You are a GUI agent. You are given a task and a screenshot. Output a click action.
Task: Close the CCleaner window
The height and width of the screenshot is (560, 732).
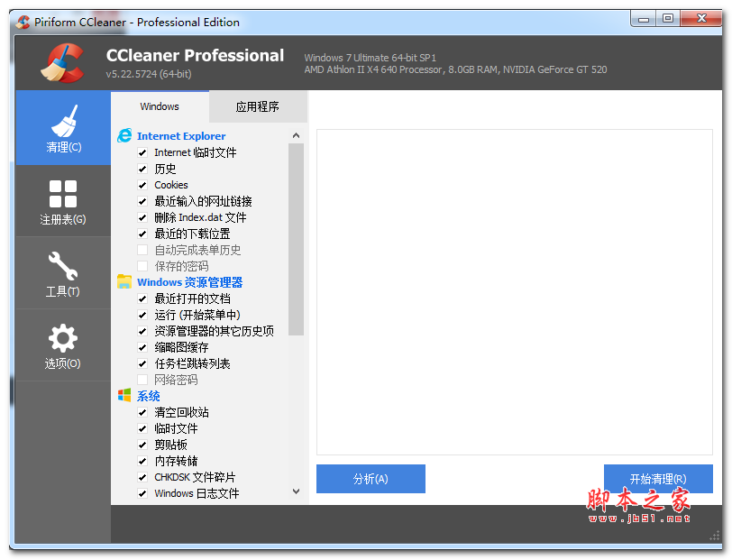701,18
